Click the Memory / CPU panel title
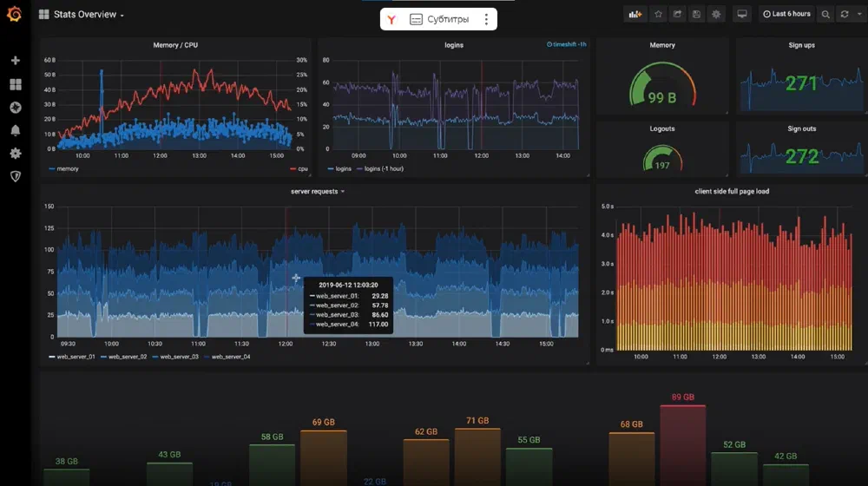The image size is (868, 486). 175,45
